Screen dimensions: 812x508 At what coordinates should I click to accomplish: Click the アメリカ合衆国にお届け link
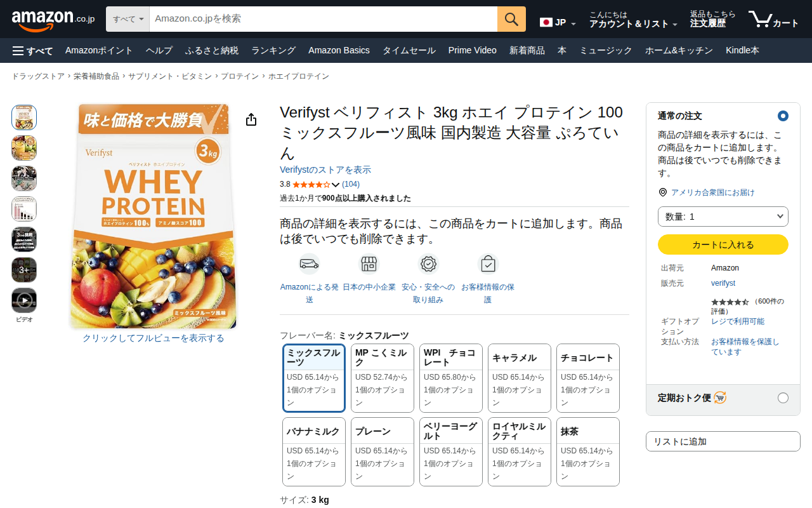point(713,192)
